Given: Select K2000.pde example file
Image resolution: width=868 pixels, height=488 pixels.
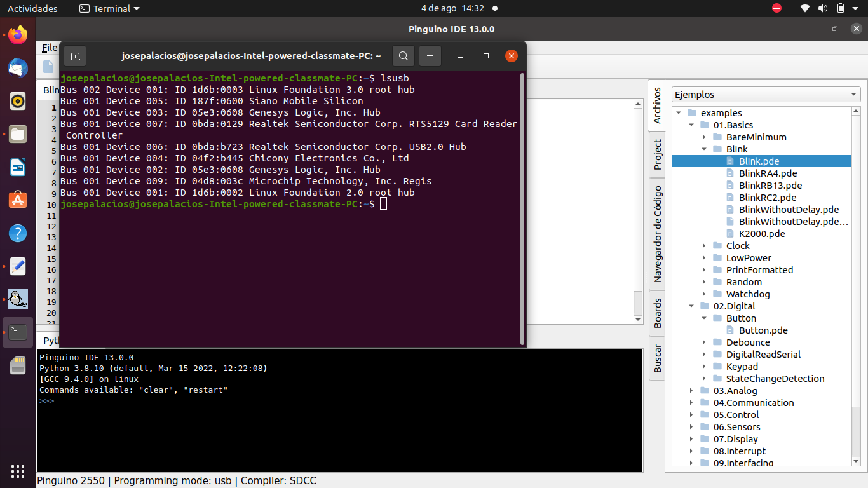Looking at the screenshot, I should (762, 234).
